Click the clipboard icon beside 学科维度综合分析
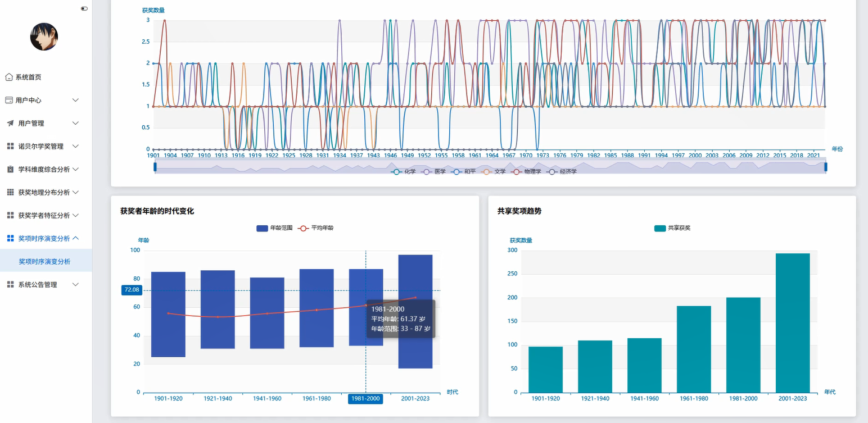The width and height of the screenshot is (868, 423). (x=10, y=169)
